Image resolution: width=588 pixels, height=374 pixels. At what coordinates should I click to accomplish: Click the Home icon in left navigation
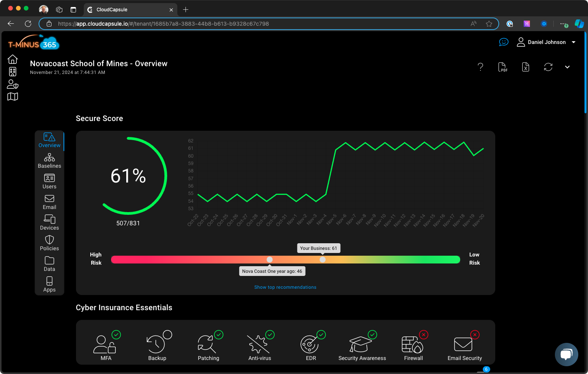point(12,58)
